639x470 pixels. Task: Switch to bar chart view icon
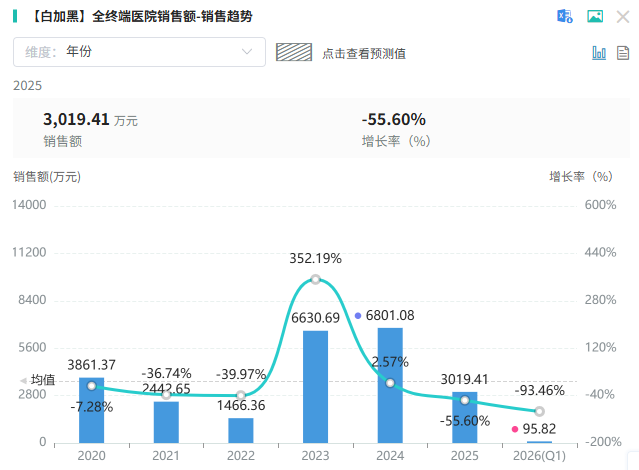pos(599,53)
